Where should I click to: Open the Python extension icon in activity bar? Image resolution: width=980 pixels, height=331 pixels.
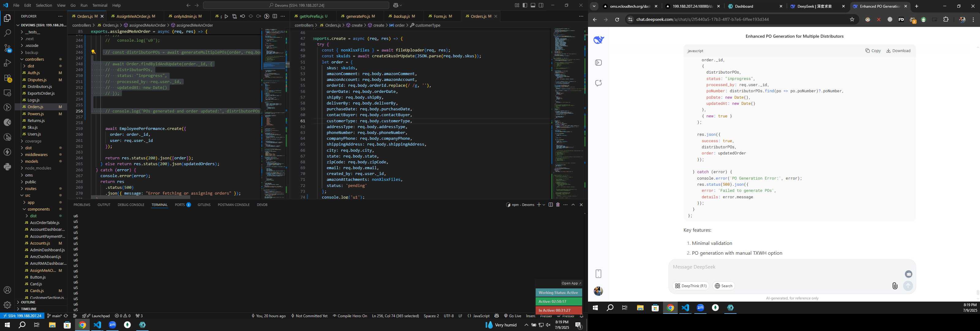point(7,167)
